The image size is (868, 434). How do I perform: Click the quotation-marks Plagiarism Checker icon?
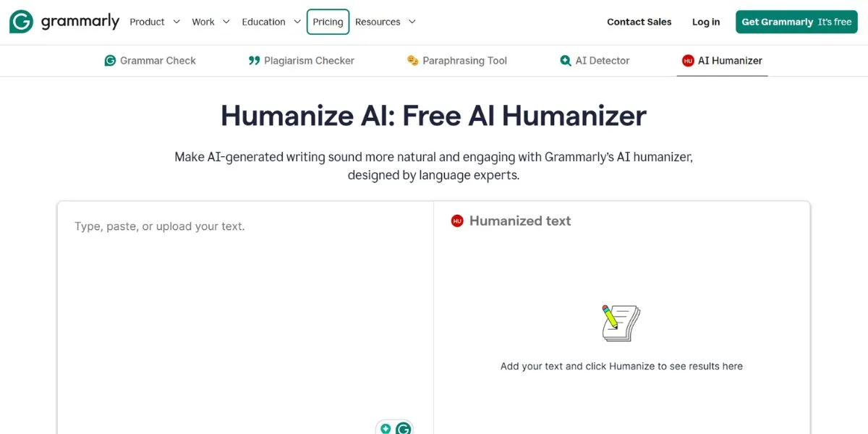[253, 60]
